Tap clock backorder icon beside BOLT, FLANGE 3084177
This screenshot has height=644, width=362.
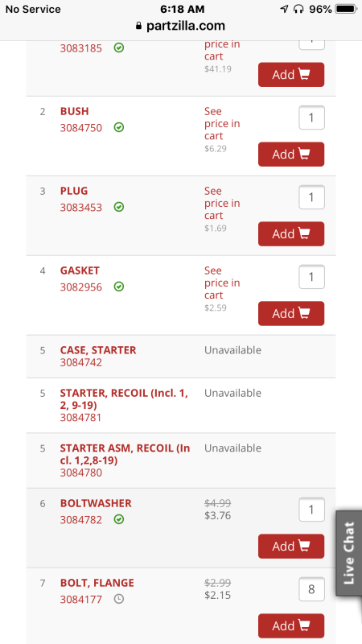pos(119,599)
